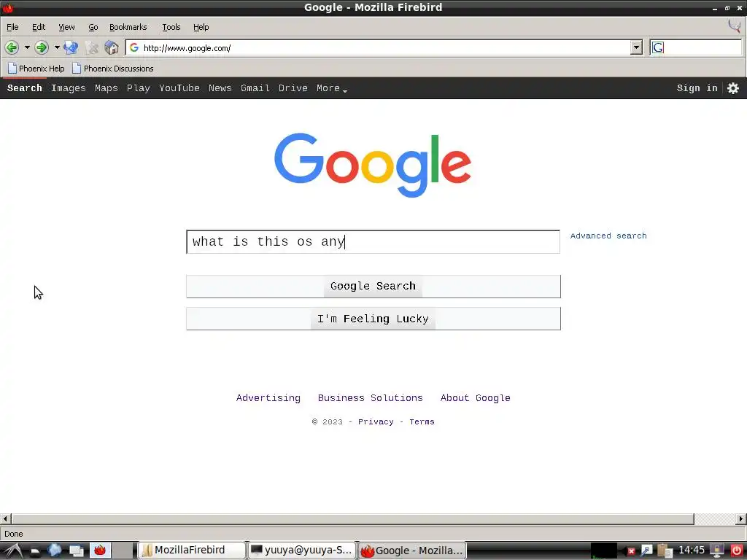Image resolution: width=747 pixels, height=560 pixels.
Task: Click the horizontal scrollbar right arrow
Action: (741, 518)
